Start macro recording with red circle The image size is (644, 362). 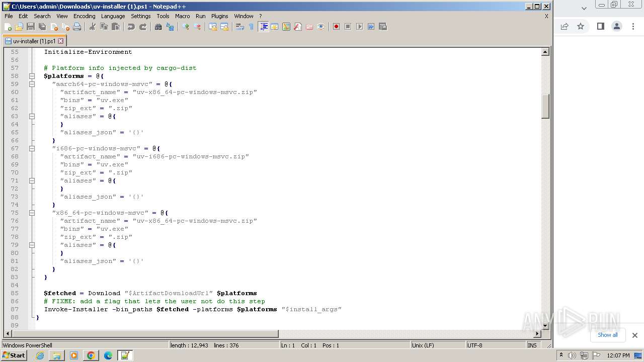(337, 27)
